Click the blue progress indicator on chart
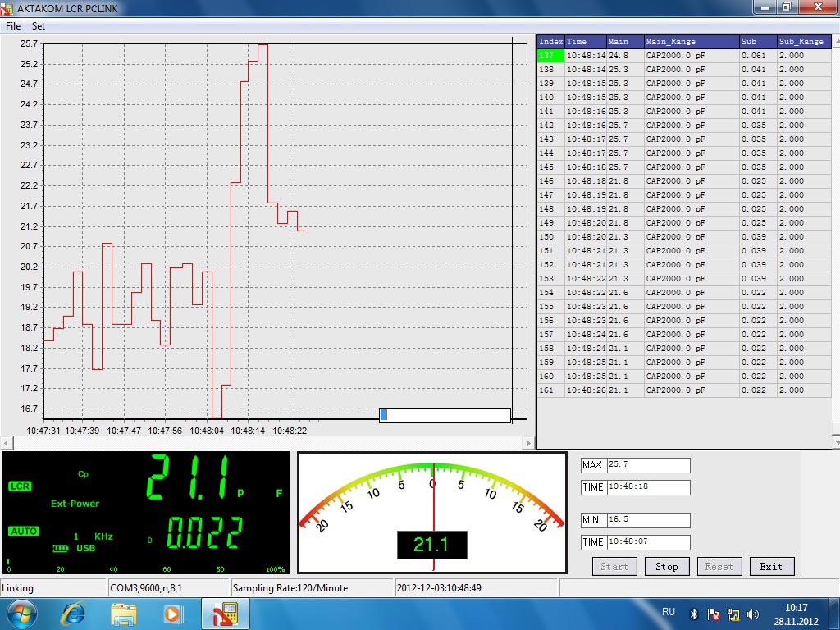The width and height of the screenshot is (840, 630). 384,414
